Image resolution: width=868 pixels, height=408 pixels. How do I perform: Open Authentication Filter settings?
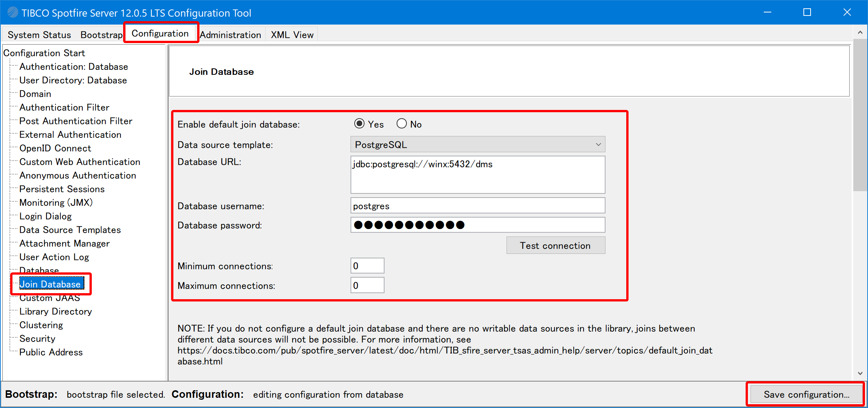tap(64, 107)
